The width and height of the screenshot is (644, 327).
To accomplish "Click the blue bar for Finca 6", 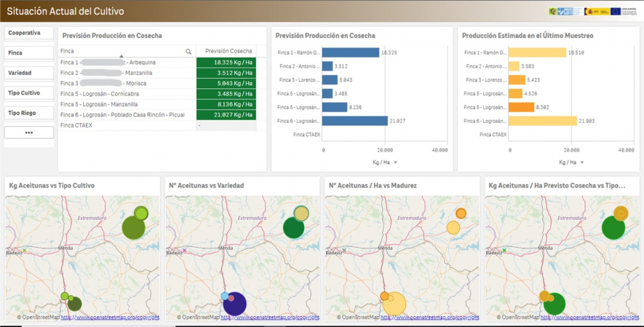I will pyautogui.click(x=354, y=121).
